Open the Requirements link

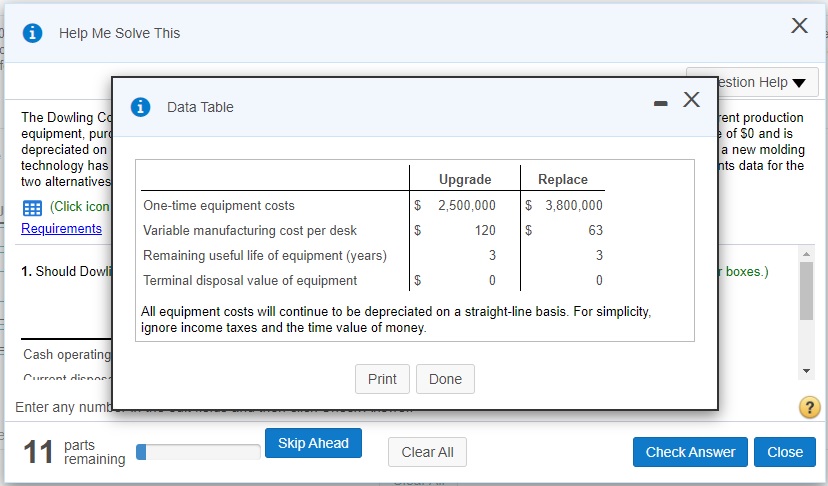(61, 229)
